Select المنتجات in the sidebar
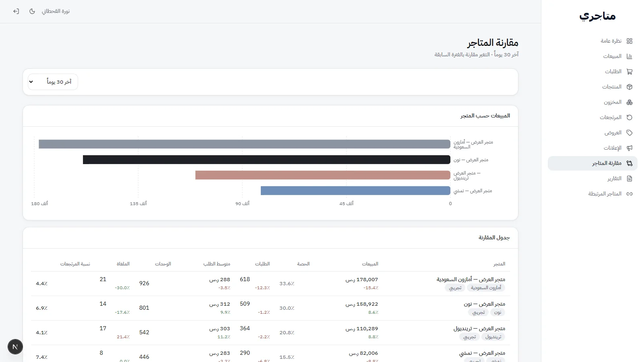644x362 pixels. point(592,87)
